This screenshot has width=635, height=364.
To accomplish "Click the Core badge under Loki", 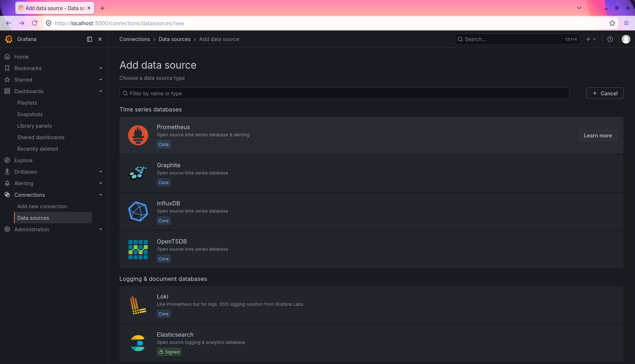I will 164,314.
